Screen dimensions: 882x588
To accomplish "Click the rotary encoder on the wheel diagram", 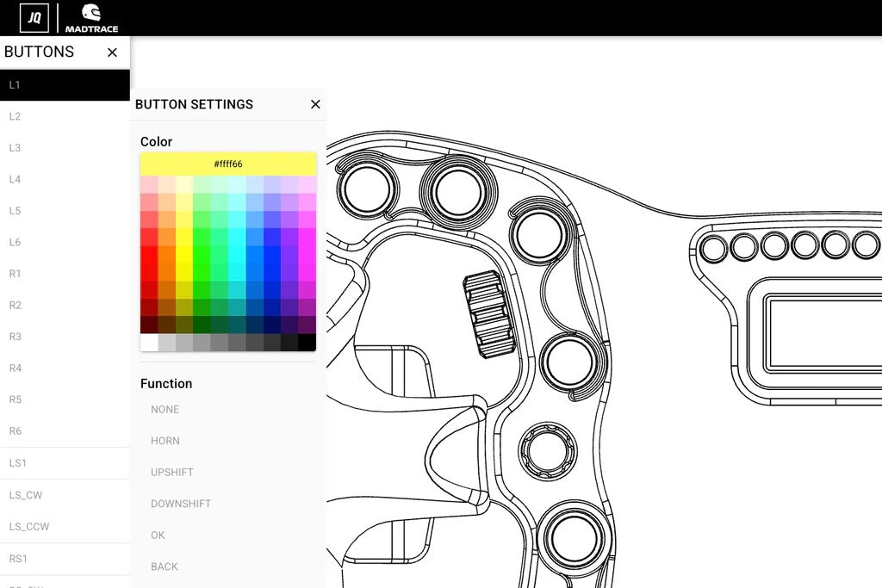I will click(488, 313).
